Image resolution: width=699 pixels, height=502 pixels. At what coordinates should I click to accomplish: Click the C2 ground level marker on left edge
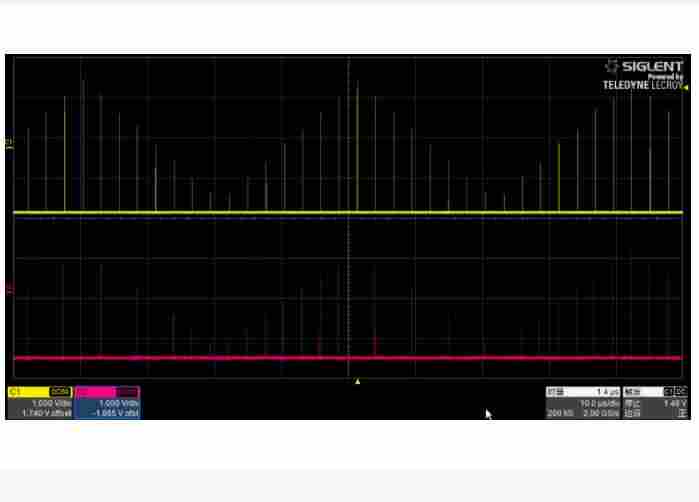coord(10,289)
